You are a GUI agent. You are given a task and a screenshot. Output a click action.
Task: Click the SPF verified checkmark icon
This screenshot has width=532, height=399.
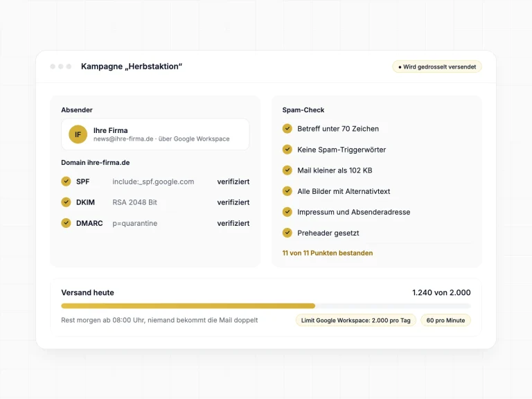(x=66, y=181)
